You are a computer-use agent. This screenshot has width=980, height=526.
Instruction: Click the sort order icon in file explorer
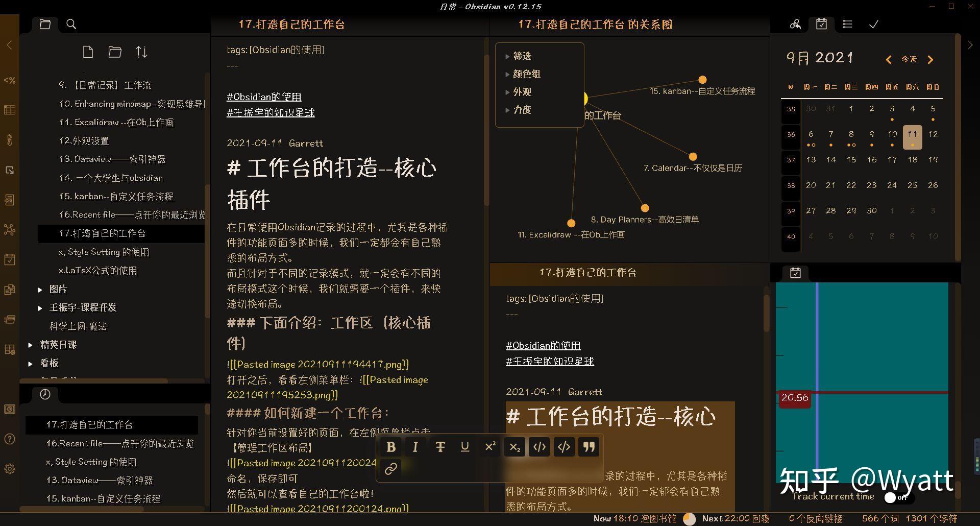click(141, 52)
